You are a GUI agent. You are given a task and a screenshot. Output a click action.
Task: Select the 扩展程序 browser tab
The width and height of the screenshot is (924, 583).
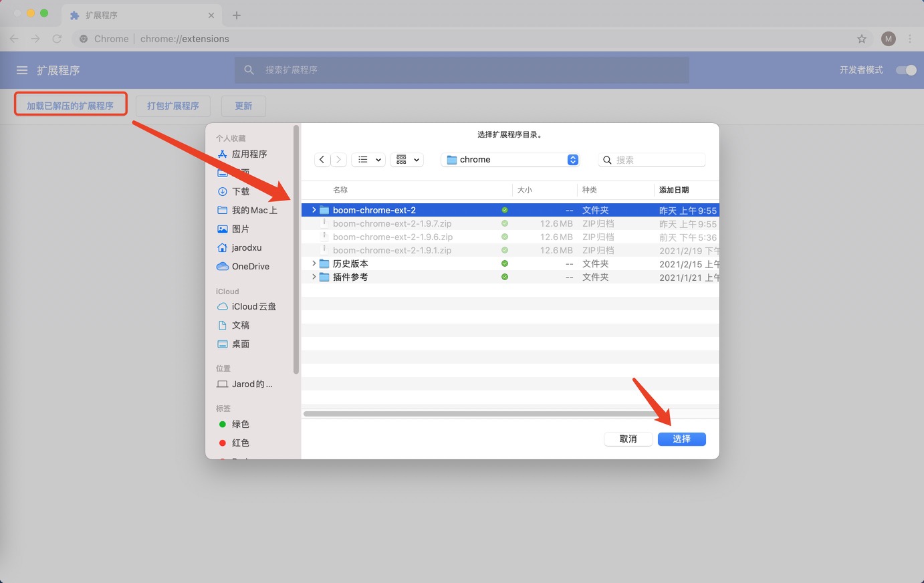(142, 15)
